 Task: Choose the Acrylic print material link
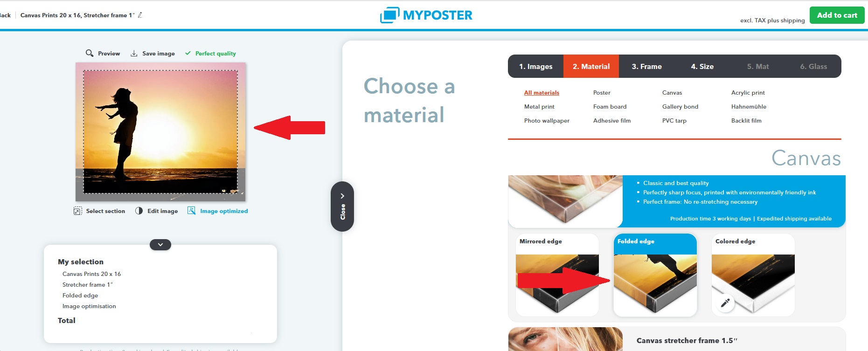coord(748,93)
